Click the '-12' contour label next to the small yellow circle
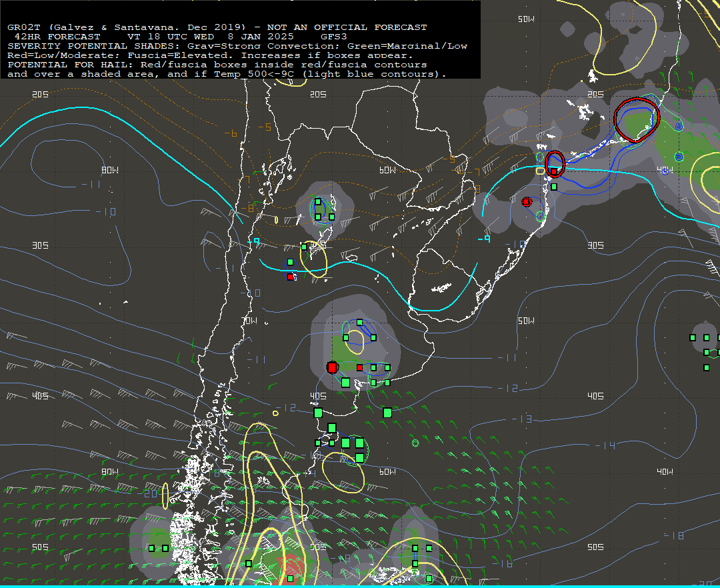Viewport: 720px width, 588px height. [x=285, y=407]
